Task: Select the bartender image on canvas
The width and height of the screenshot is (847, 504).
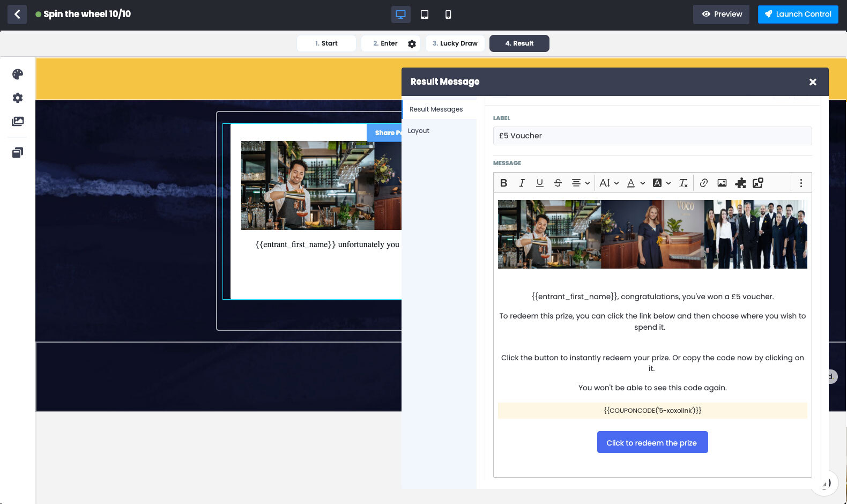Action: [321, 186]
